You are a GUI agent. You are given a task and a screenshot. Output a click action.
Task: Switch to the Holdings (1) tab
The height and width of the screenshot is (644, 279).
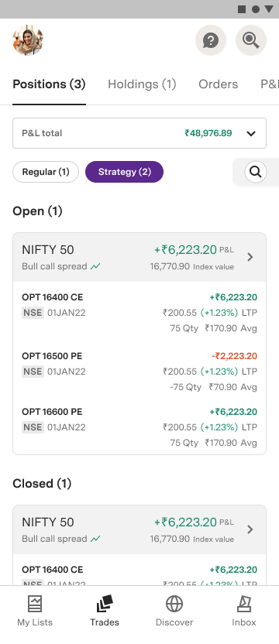point(142,84)
